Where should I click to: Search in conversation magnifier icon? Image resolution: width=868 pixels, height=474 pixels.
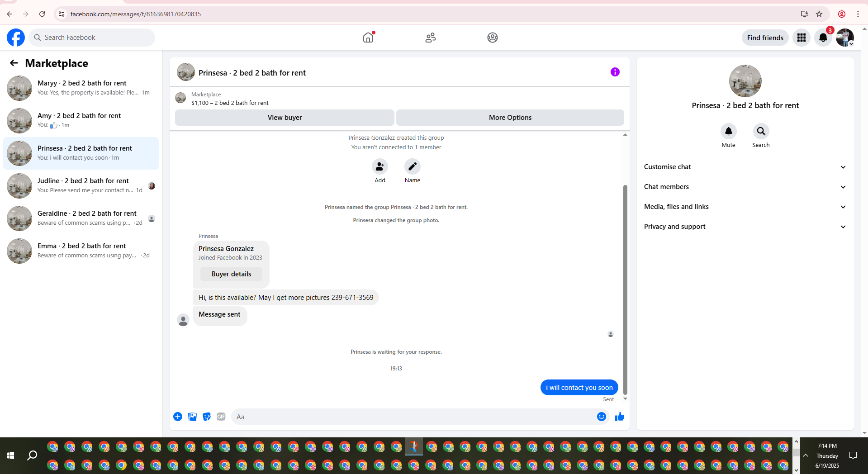click(x=761, y=131)
